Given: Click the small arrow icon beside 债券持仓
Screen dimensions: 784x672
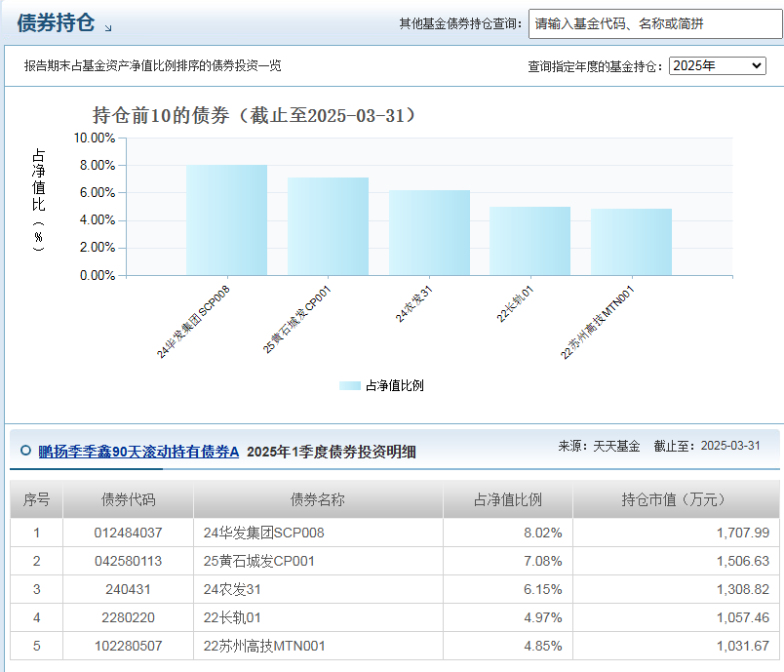Looking at the screenshot, I should tap(108, 28).
